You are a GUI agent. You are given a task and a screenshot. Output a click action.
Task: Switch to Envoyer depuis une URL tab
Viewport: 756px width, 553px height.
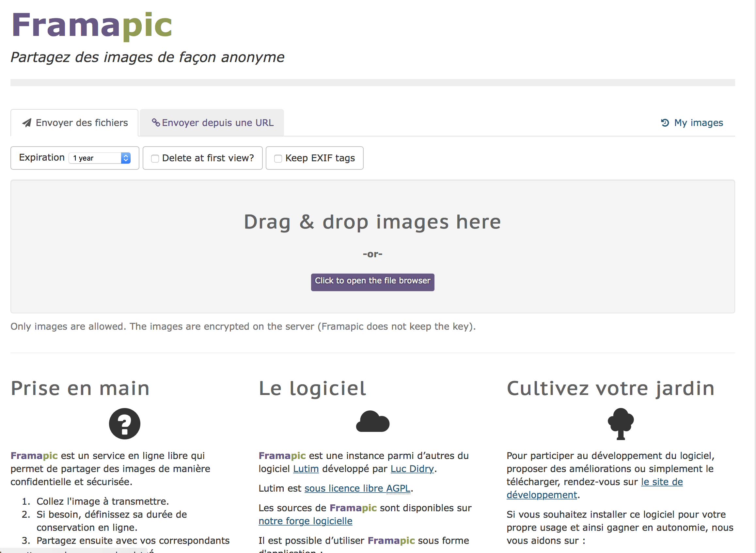(x=212, y=123)
